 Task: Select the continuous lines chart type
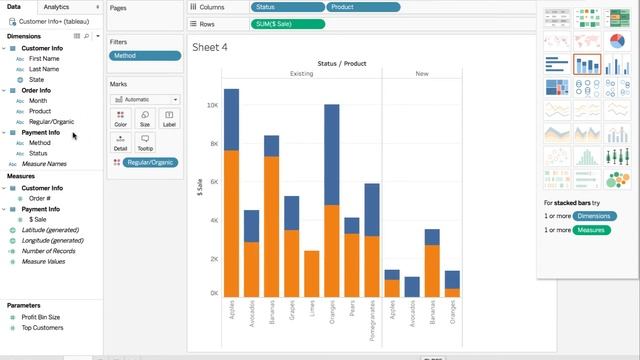click(x=557, y=110)
